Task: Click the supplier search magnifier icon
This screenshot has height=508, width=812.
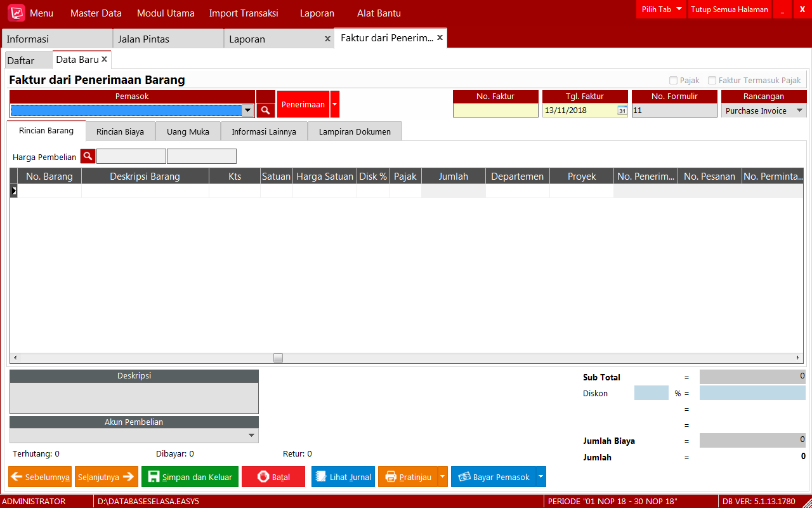Action: coord(266,110)
